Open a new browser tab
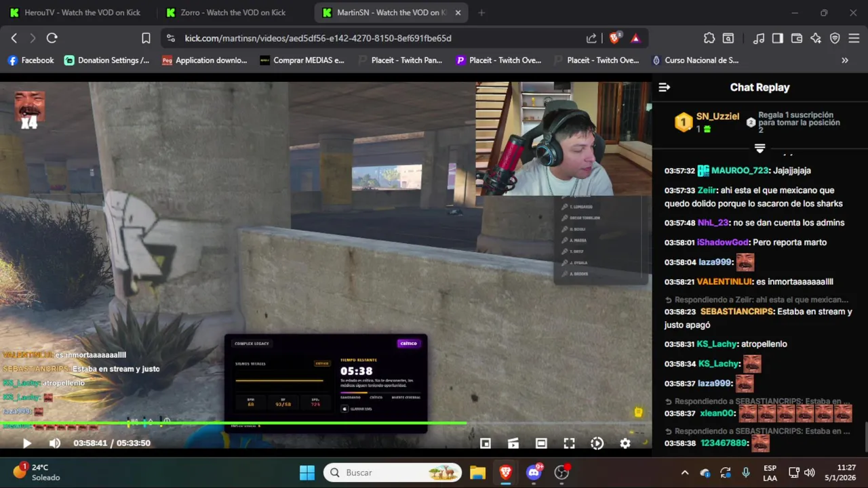868x488 pixels. [481, 12]
